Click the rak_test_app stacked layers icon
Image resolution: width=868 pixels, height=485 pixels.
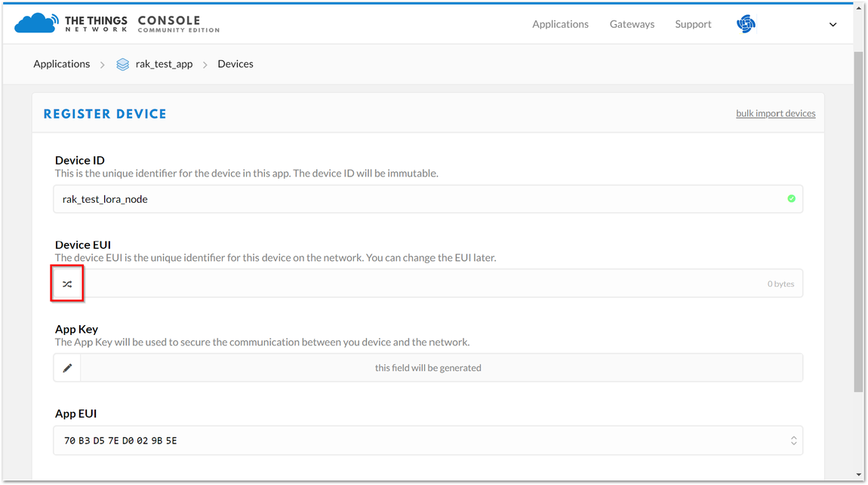pyautogui.click(x=123, y=64)
